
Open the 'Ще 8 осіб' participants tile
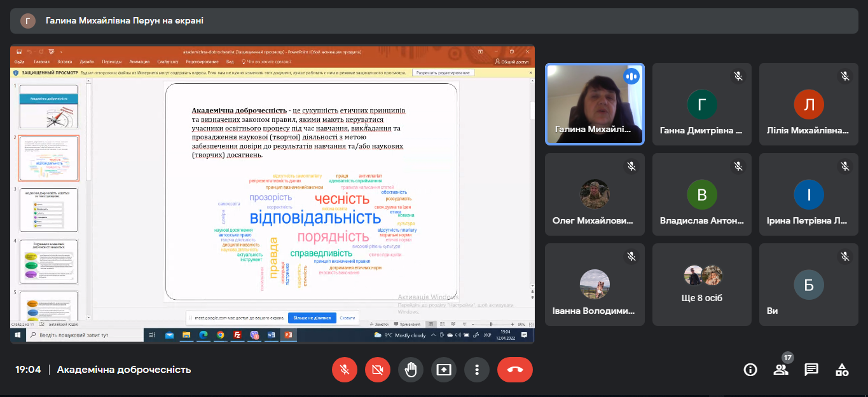click(x=702, y=285)
